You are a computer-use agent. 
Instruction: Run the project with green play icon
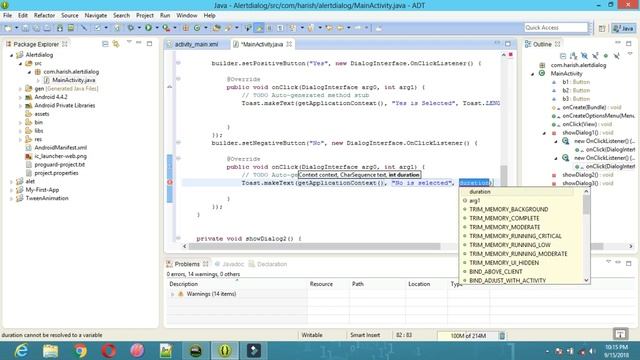click(149, 28)
